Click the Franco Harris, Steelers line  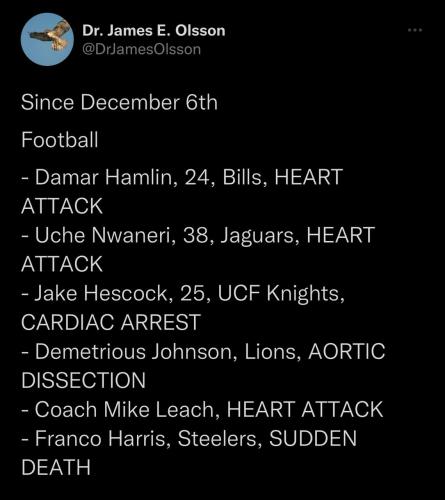pos(189,438)
